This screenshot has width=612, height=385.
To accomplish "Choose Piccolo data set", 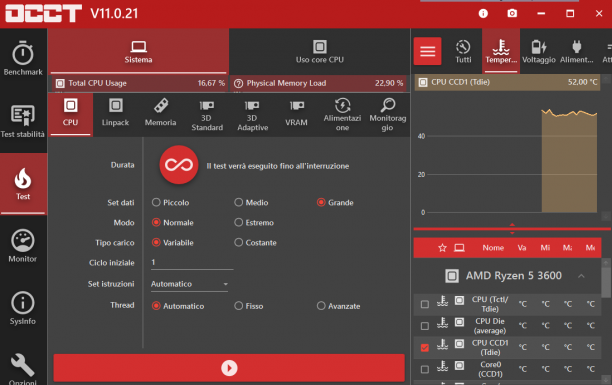I will click(171, 202).
